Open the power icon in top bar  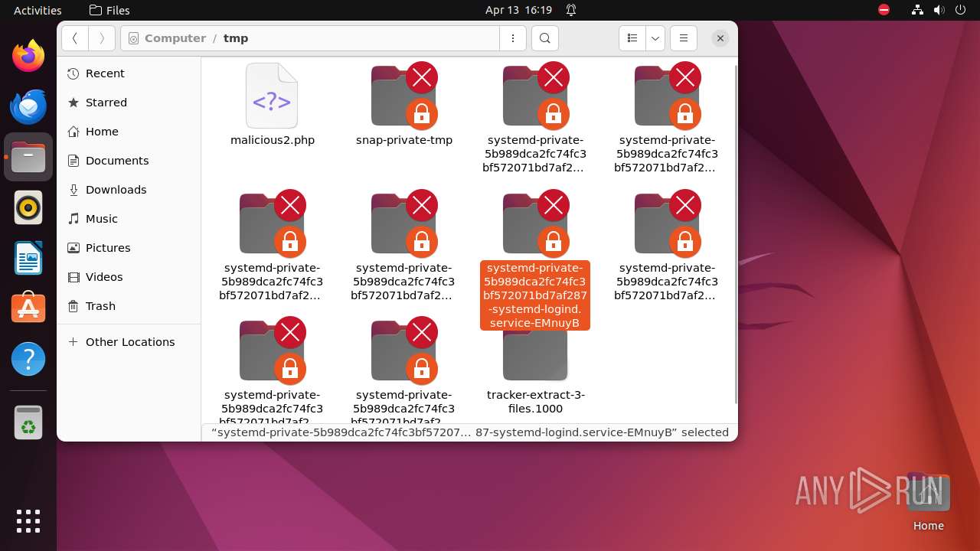[x=961, y=10]
